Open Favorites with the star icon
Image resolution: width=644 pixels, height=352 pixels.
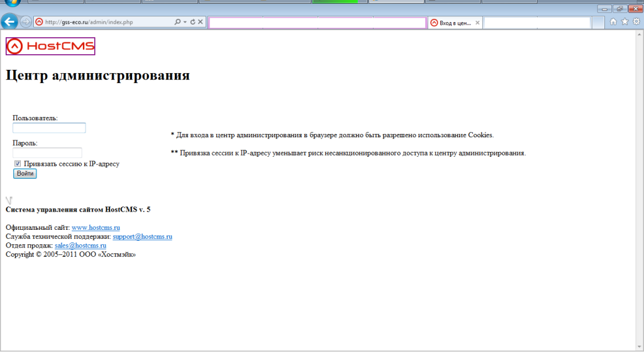(625, 22)
